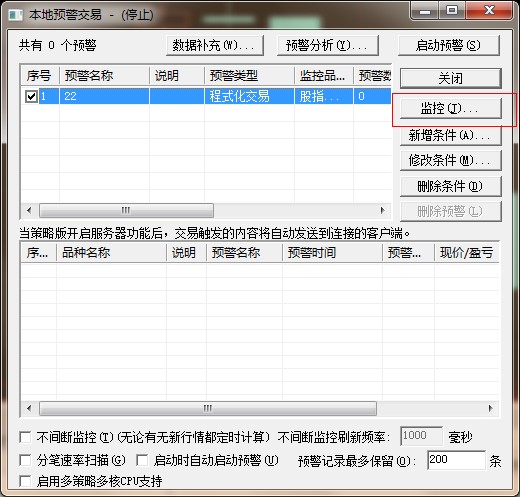Open 预警分析(Y) dialog
The height and width of the screenshot is (497, 520).
[x=328, y=45]
